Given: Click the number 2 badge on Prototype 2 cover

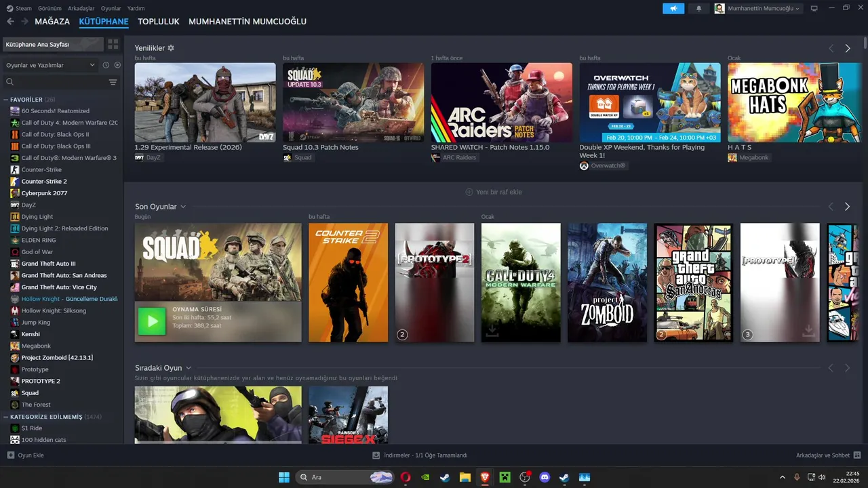Looking at the screenshot, I should [402, 334].
